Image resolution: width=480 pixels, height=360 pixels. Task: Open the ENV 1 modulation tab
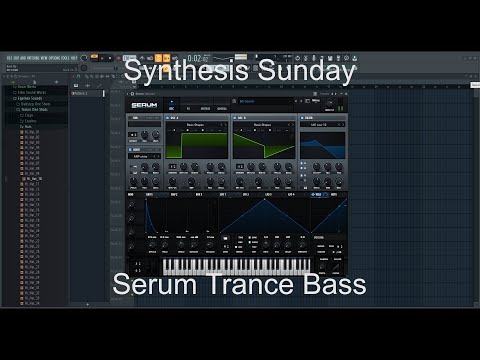click(149, 194)
